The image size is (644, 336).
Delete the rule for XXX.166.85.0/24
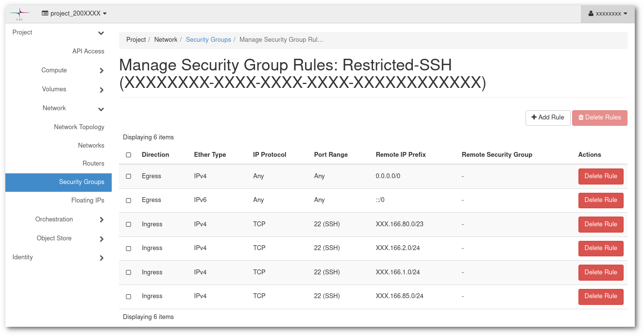tap(601, 297)
